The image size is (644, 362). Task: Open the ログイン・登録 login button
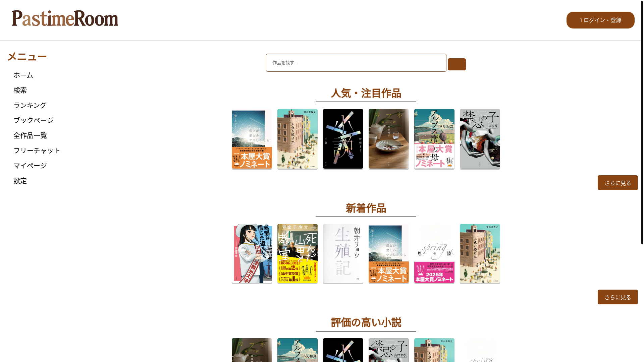click(x=600, y=20)
